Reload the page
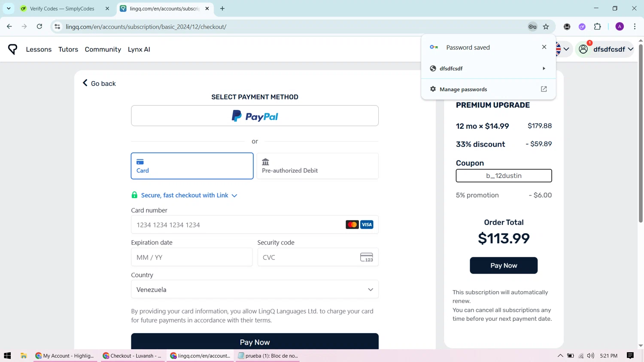Screen dimensions: 644x362 click(39, 27)
